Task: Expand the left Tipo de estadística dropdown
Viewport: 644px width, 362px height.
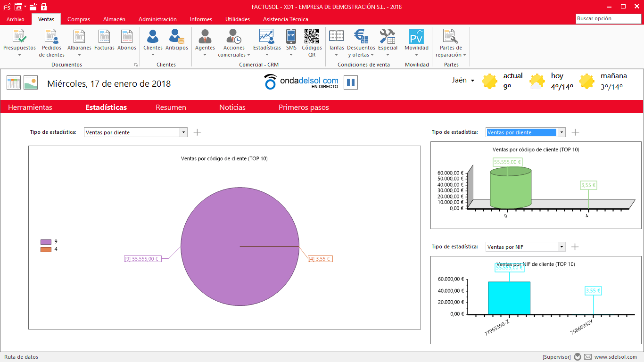Action: coord(183,132)
